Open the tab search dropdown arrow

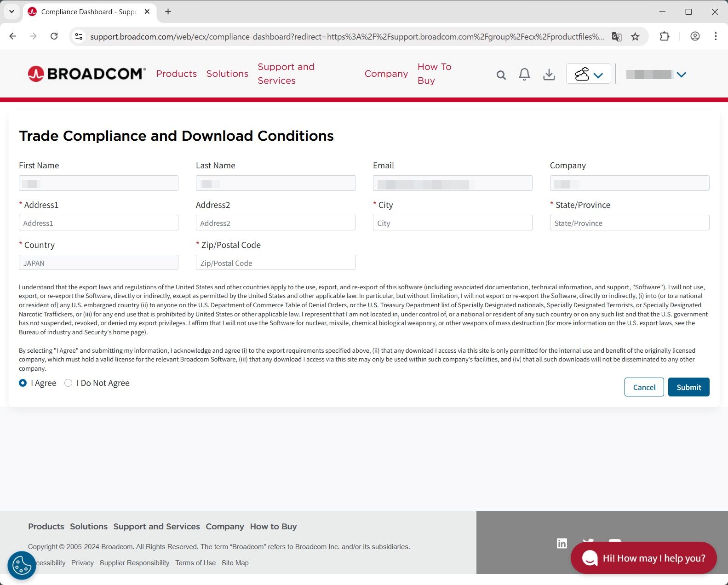(11, 11)
